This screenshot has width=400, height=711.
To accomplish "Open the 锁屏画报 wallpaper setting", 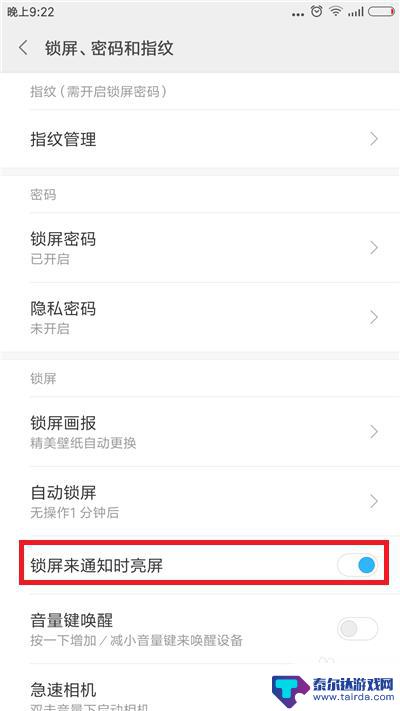I will 200,432.
